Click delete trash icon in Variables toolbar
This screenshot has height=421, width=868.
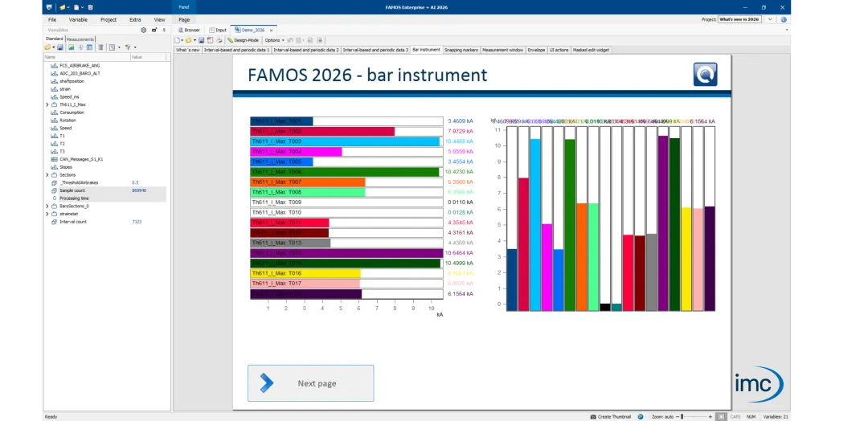(100, 47)
